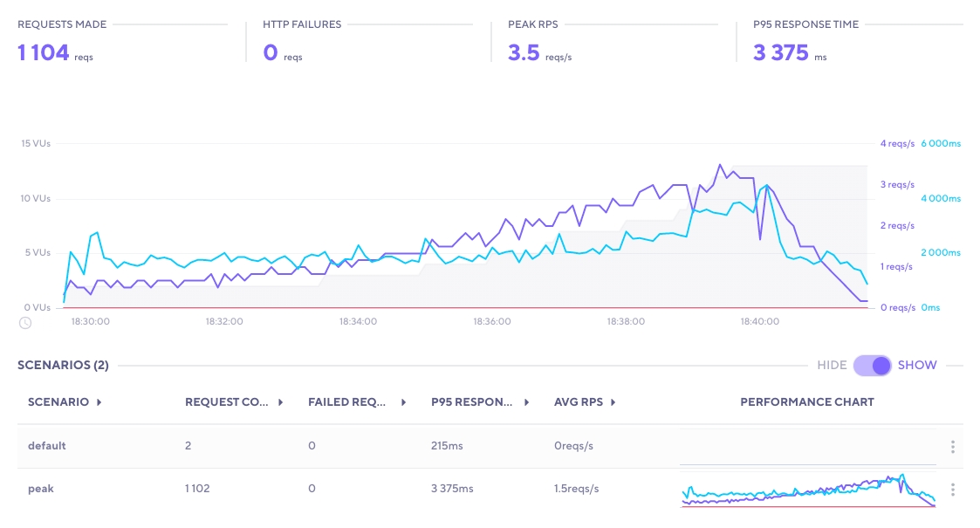Toggle the scenarios Hide/Show switch

[x=872, y=366]
